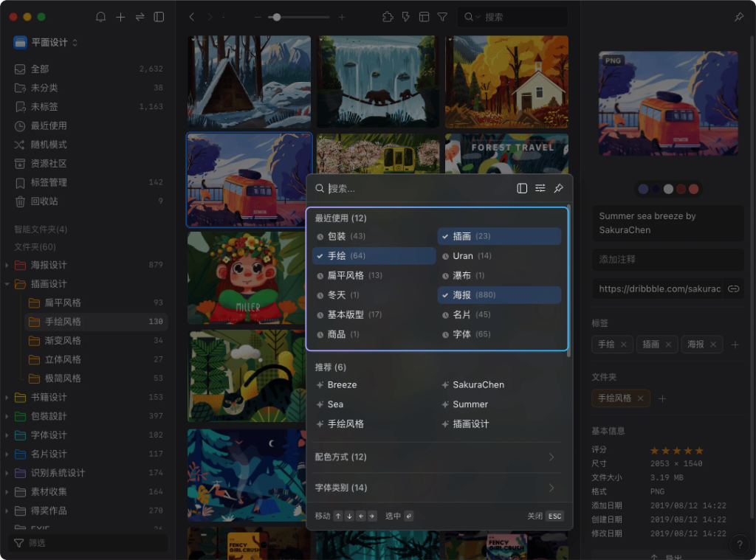Toggle tag popup sidebar layout icon
The width and height of the screenshot is (756, 560).
(522, 188)
